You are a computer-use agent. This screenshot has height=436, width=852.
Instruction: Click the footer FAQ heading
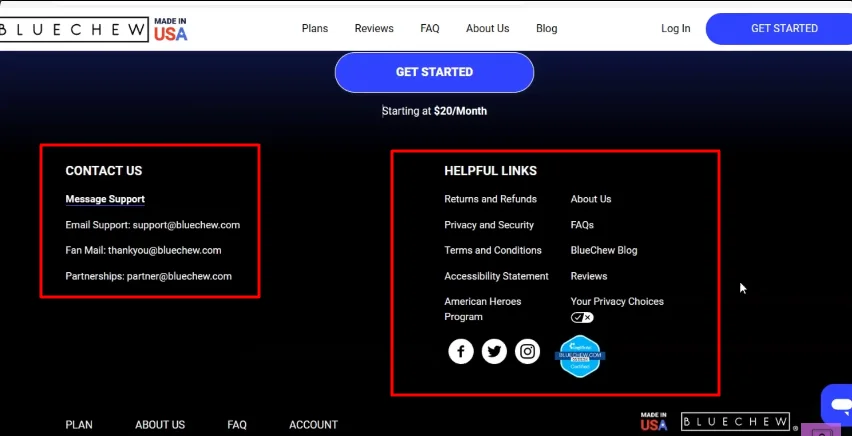237,425
